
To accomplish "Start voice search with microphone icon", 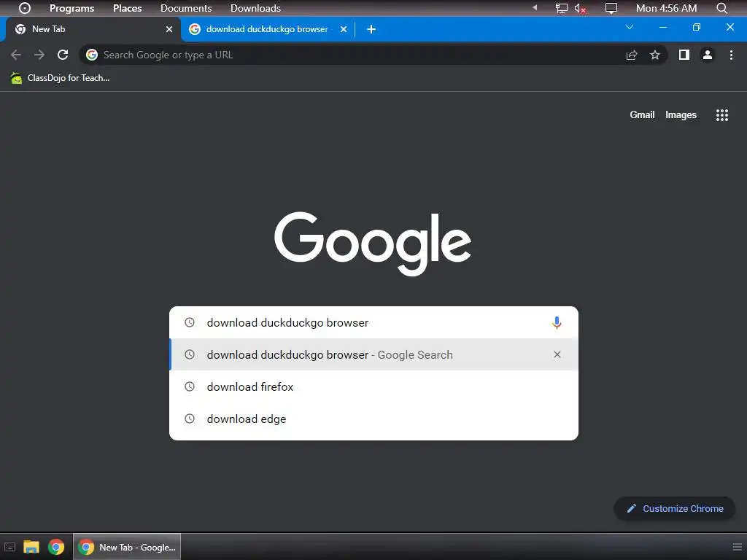I will [x=557, y=322].
